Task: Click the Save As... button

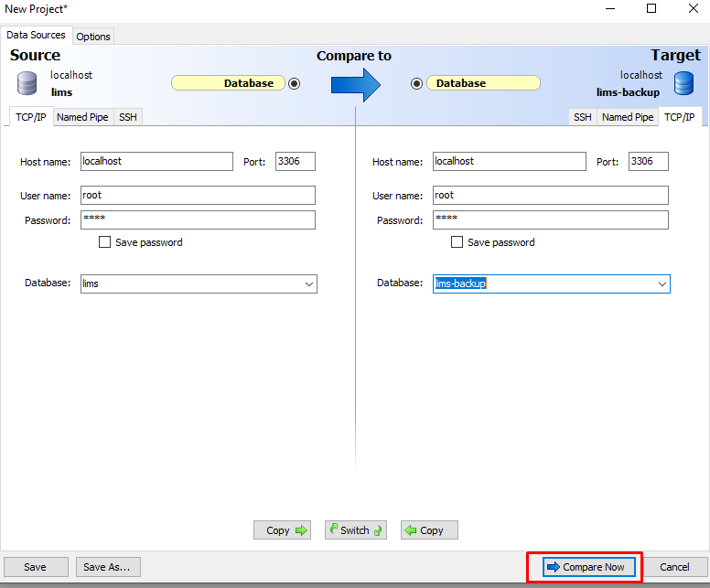Action: coord(106,567)
